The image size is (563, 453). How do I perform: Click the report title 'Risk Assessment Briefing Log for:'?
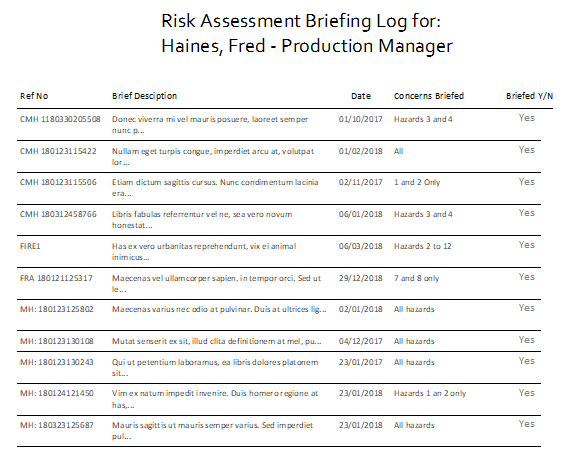pos(301,21)
